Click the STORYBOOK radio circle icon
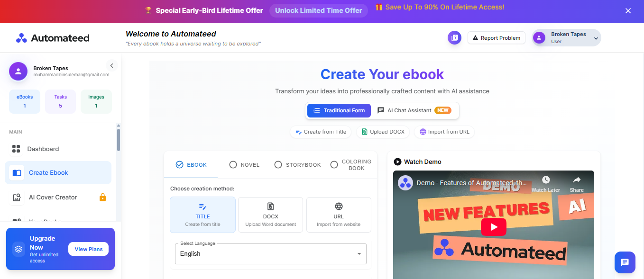The height and width of the screenshot is (279, 644). click(278, 165)
